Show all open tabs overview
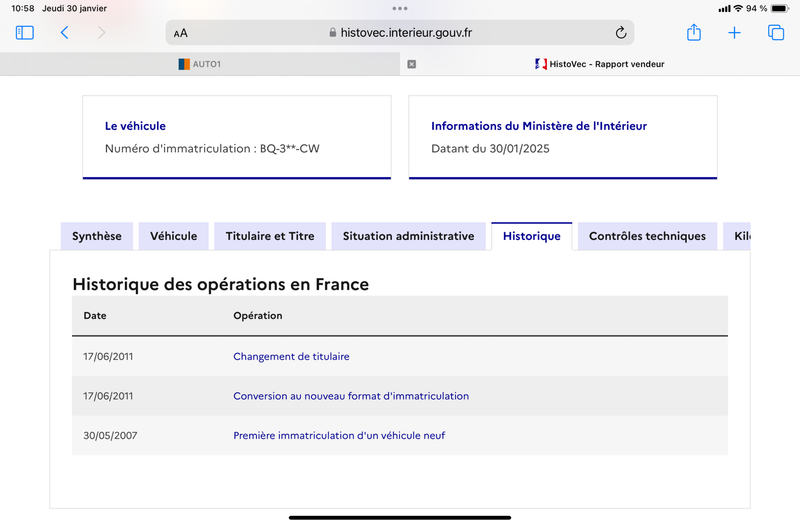 [776, 33]
